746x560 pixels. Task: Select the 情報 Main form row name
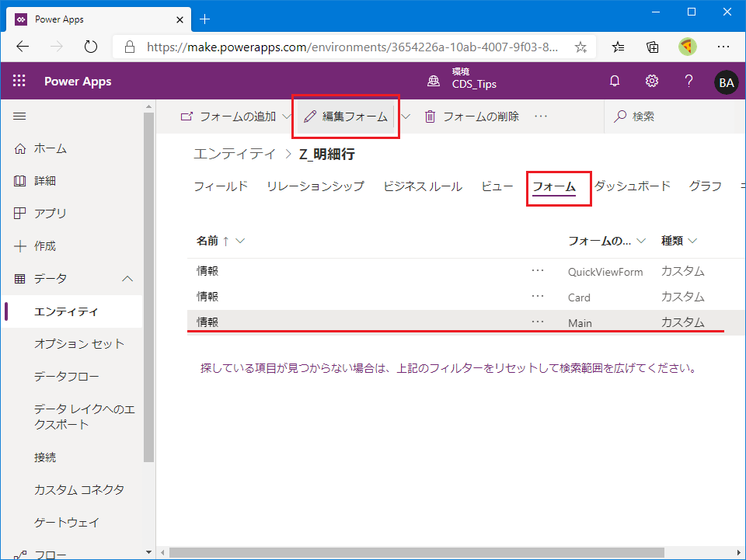coord(207,322)
